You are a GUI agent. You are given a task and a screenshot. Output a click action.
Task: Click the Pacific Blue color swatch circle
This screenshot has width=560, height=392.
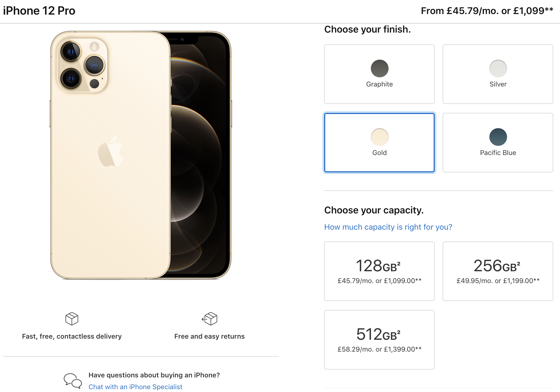(x=498, y=137)
